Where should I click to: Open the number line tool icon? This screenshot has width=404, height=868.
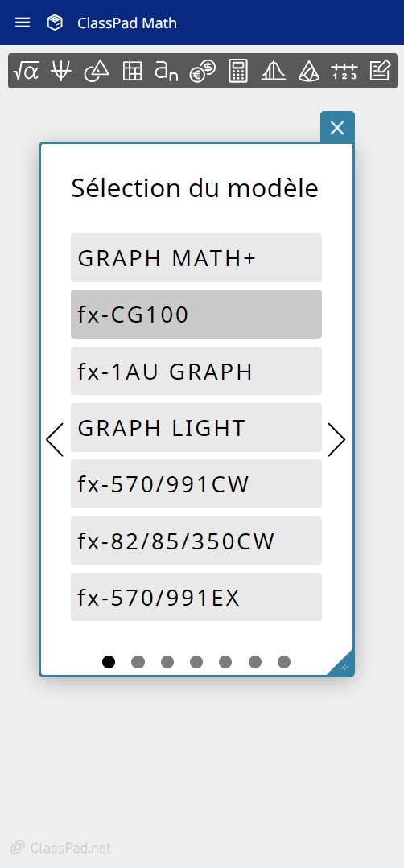coord(344,71)
